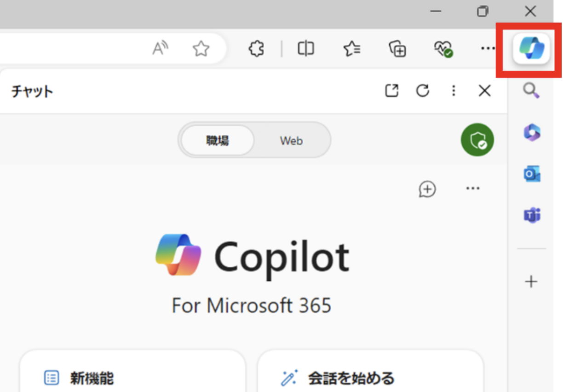Open chat pane more options (vertical dots)
This screenshot has height=392, width=563.
454,91
